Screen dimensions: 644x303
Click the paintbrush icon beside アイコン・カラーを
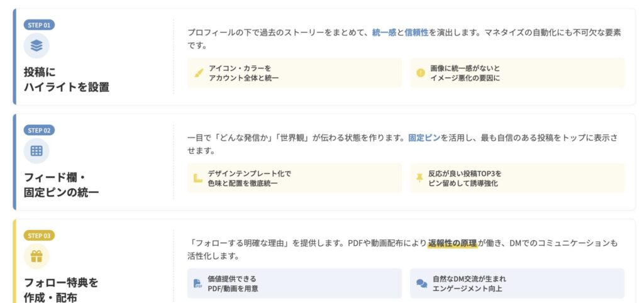pyautogui.click(x=199, y=73)
